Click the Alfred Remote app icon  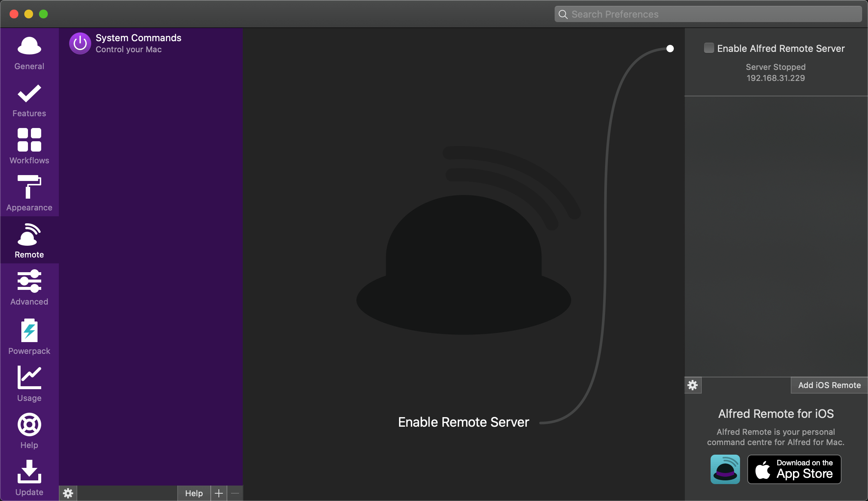[725, 469]
